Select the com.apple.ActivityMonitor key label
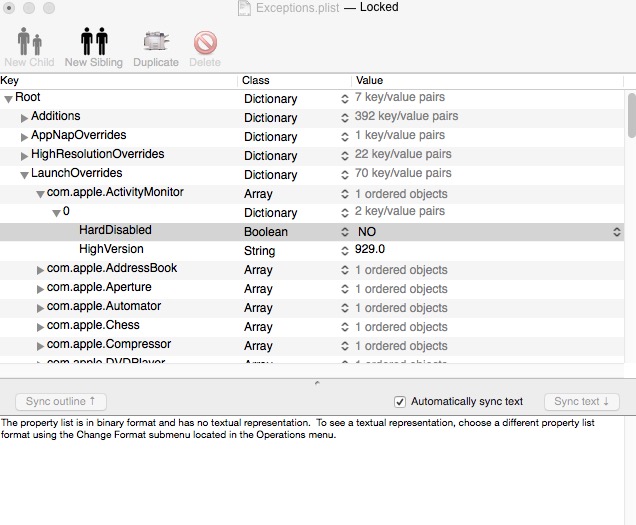 pos(115,192)
